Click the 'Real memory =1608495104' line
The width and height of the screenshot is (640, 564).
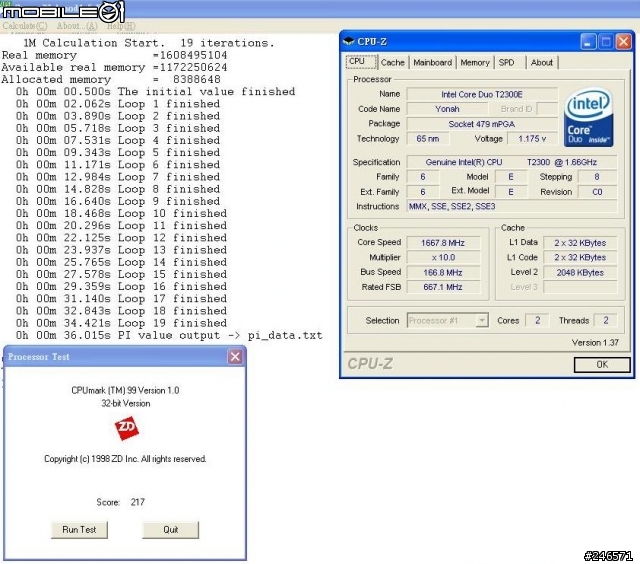pos(114,55)
